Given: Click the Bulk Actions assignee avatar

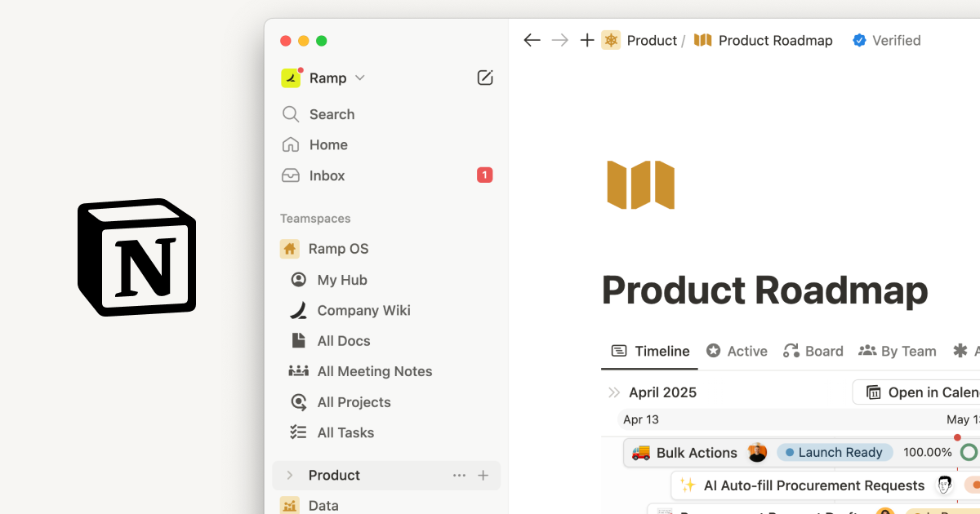Looking at the screenshot, I should pyautogui.click(x=758, y=452).
